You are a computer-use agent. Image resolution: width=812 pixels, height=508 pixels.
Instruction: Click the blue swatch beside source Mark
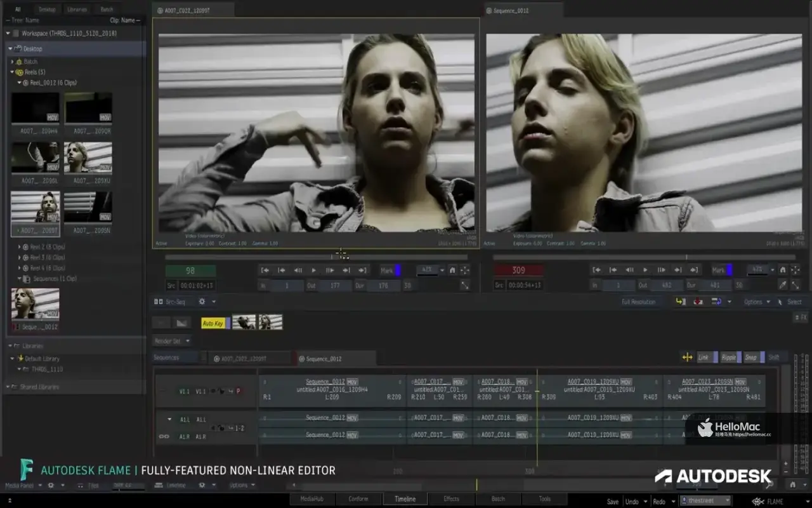(398, 270)
